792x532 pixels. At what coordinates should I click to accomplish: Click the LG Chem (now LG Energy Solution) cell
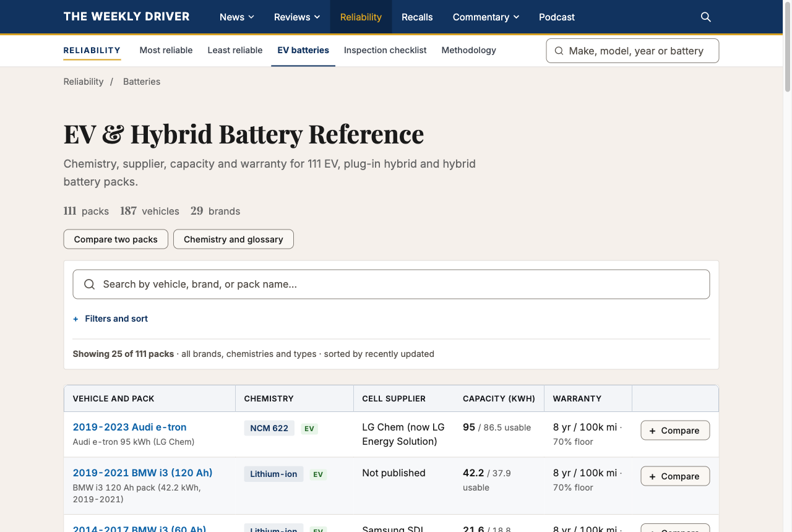pyautogui.click(x=403, y=434)
